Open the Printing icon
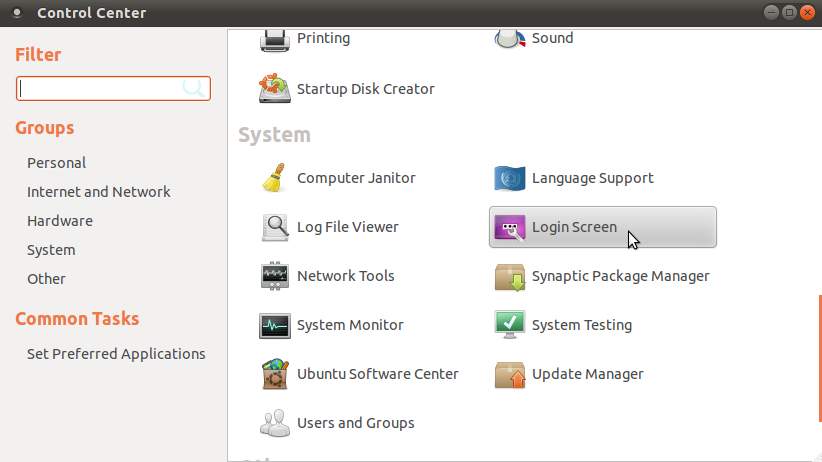 (x=274, y=39)
